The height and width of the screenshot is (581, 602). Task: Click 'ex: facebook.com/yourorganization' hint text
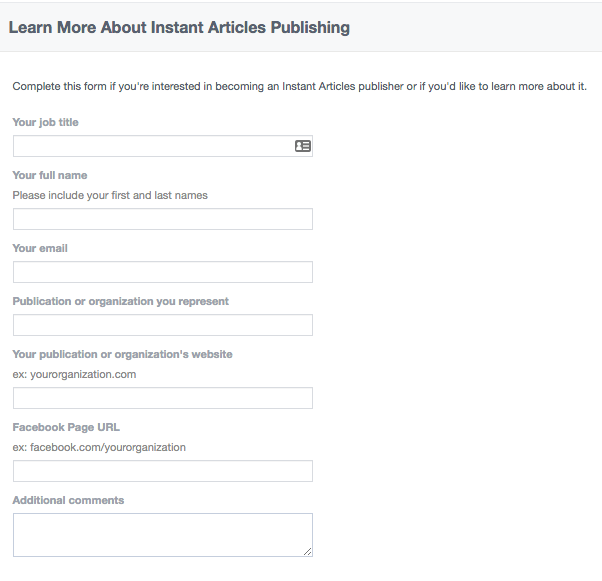click(x=99, y=447)
